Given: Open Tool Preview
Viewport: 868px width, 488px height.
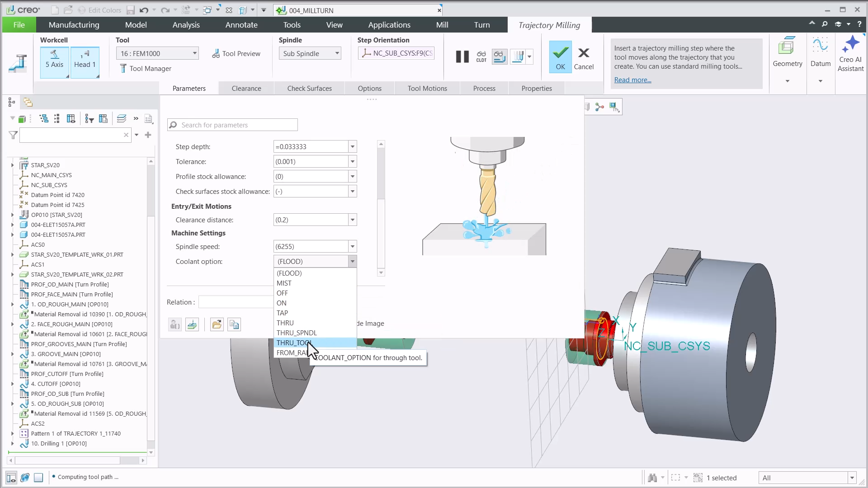Looking at the screenshot, I should tap(236, 53).
